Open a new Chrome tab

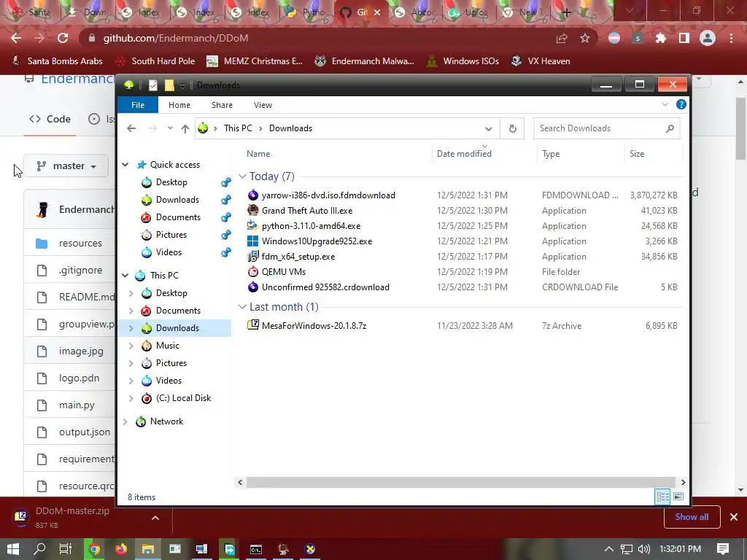click(565, 12)
